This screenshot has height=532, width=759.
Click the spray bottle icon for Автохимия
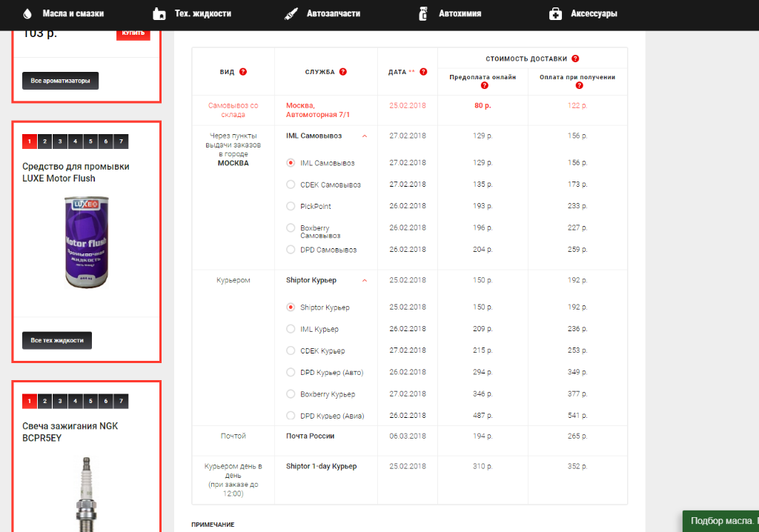pyautogui.click(x=423, y=13)
